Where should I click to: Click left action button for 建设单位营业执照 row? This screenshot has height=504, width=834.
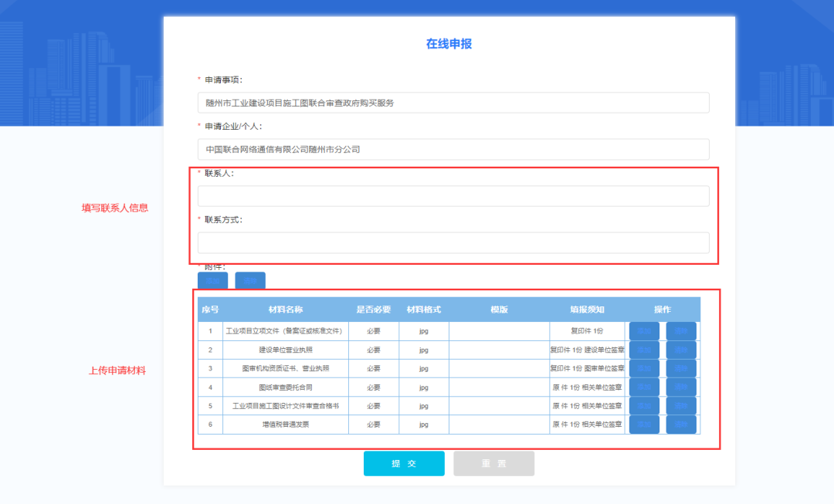(x=644, y=350)
